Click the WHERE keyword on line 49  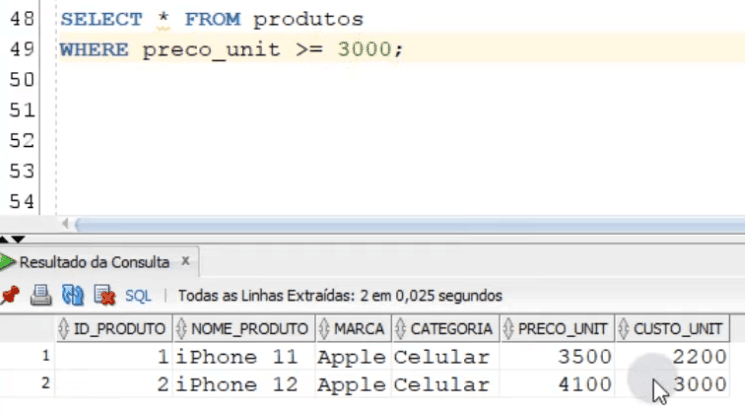coord(94,49)
